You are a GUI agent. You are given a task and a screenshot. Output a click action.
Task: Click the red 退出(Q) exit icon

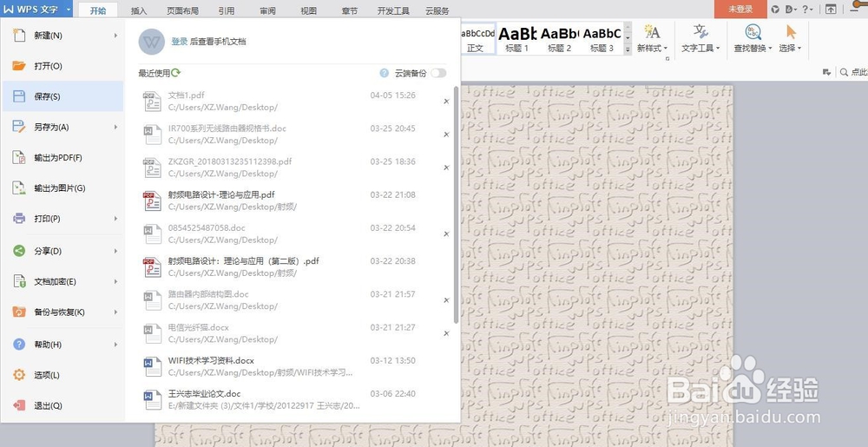[x=19, y=405]
